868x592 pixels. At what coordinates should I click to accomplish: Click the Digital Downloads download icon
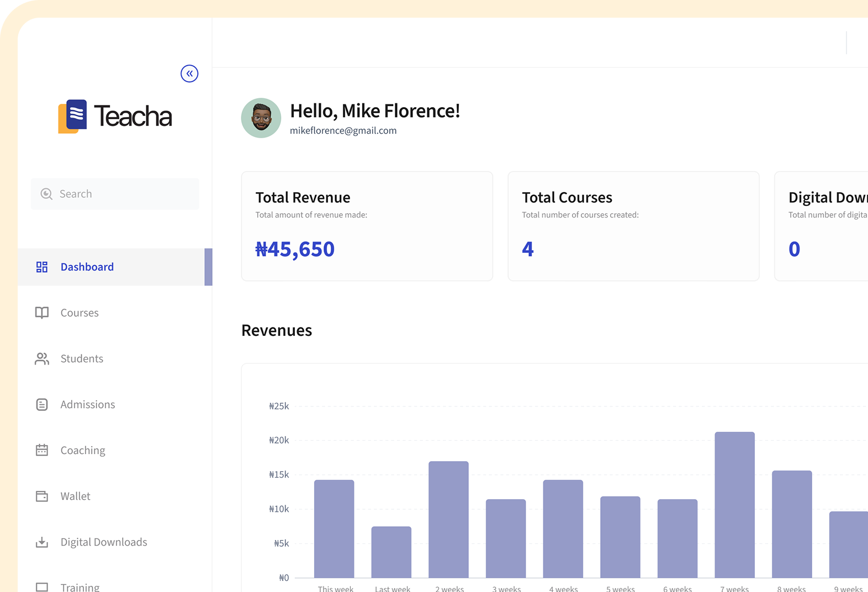(42, 542)
